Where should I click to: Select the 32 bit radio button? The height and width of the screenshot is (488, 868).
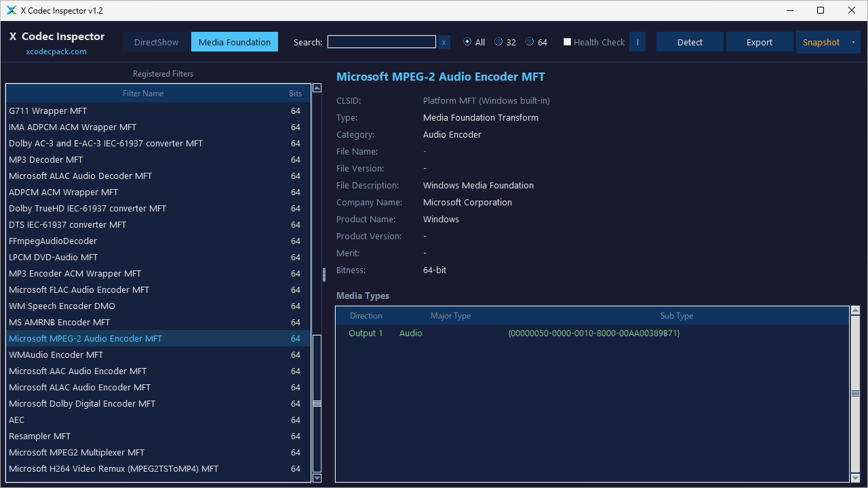pos(498,41)
